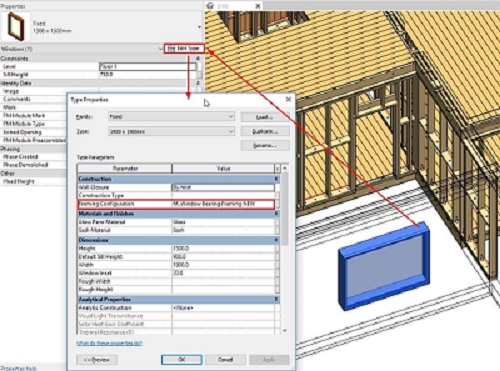500x371 pixels.
Task: Collapse the Analytical Properties group
Action: point(276,299)
